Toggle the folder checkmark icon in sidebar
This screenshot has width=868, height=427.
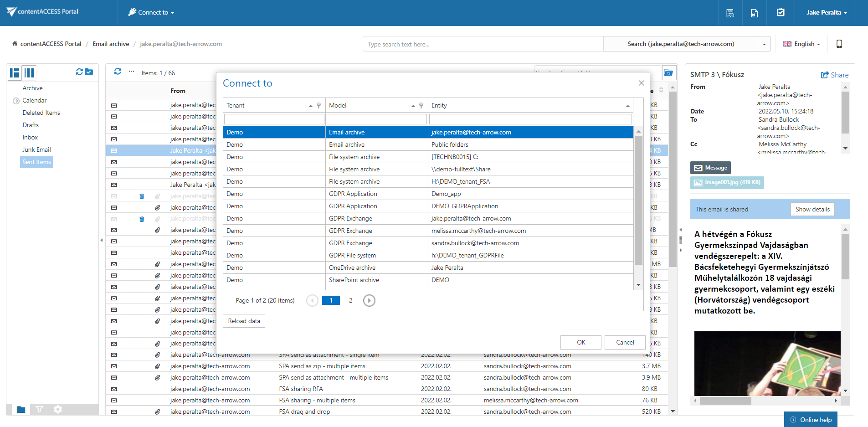(89, 72)
